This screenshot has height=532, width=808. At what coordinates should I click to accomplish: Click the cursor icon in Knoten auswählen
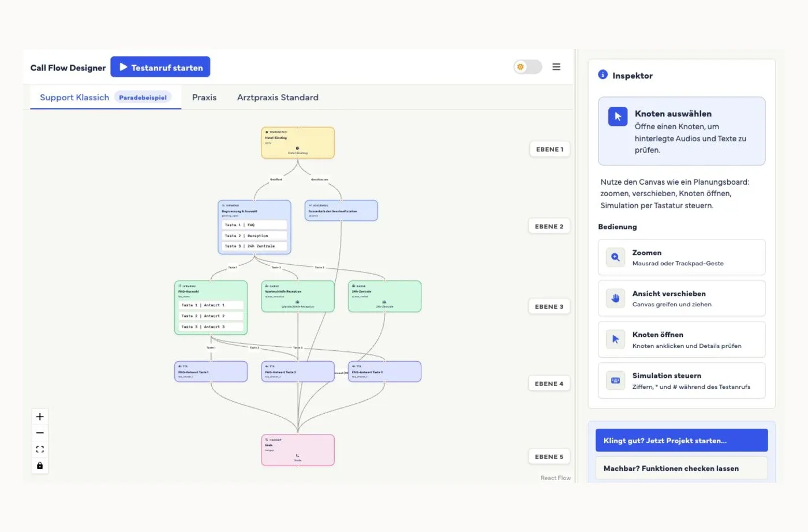point(618,117)
